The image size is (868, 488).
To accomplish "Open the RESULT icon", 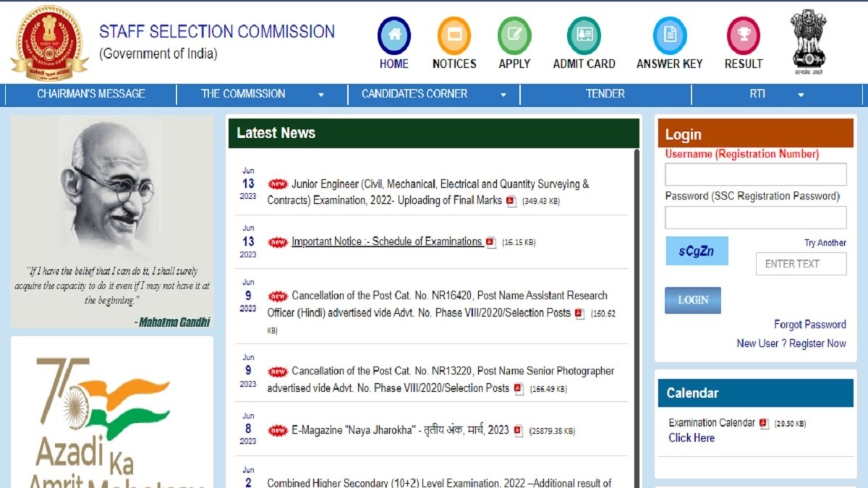I will 743,33.
